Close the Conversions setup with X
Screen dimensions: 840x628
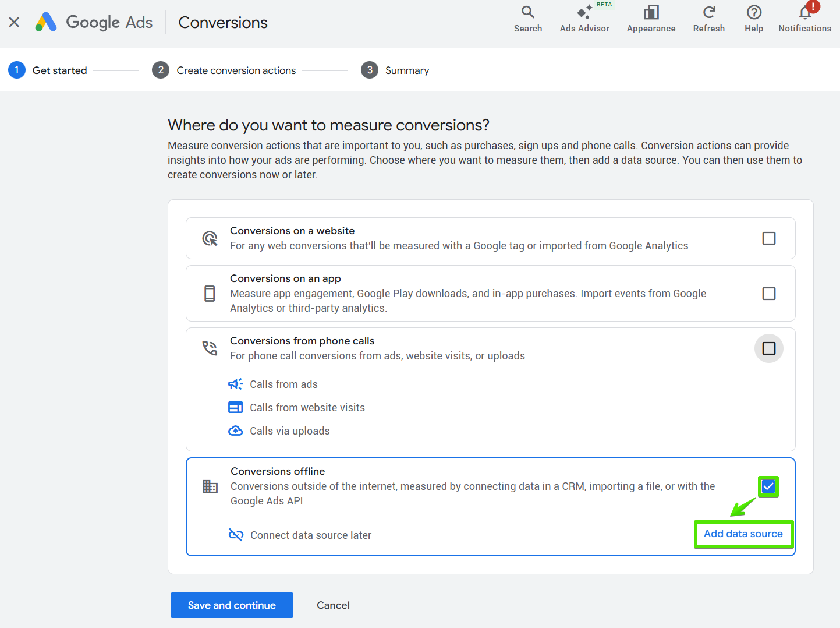tap(15, 22)
